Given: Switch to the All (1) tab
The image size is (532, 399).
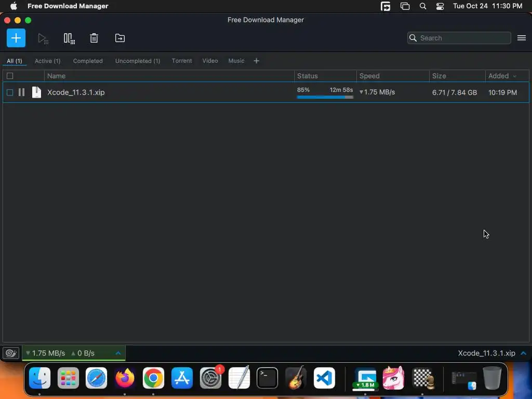Looking at the screenshot, I should [14, 61].
